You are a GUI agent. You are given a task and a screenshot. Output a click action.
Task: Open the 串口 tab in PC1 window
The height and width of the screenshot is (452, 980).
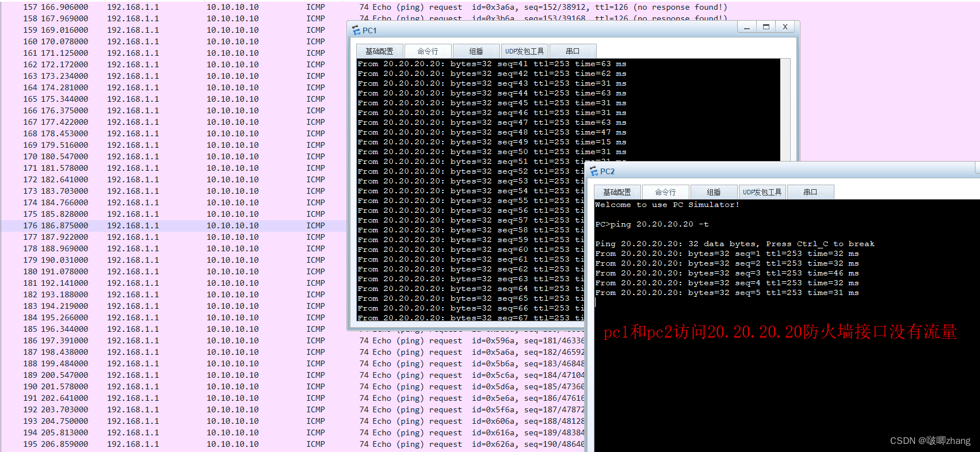573,51
